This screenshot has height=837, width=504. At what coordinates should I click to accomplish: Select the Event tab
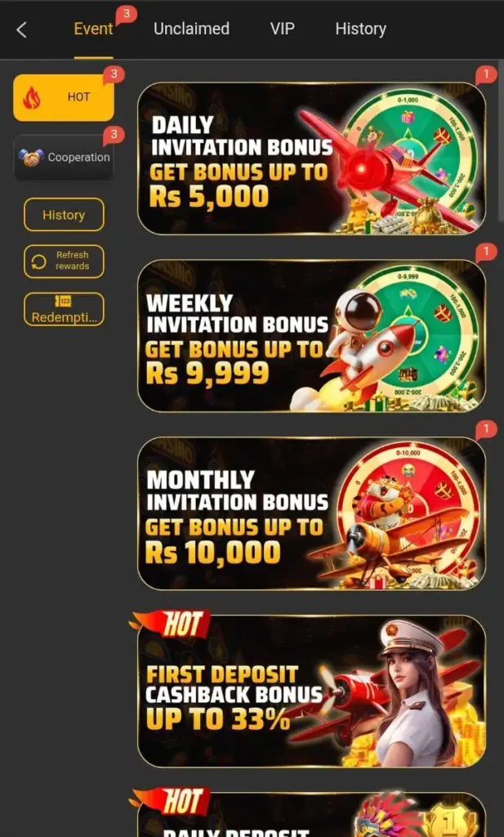tap(93, 29)
